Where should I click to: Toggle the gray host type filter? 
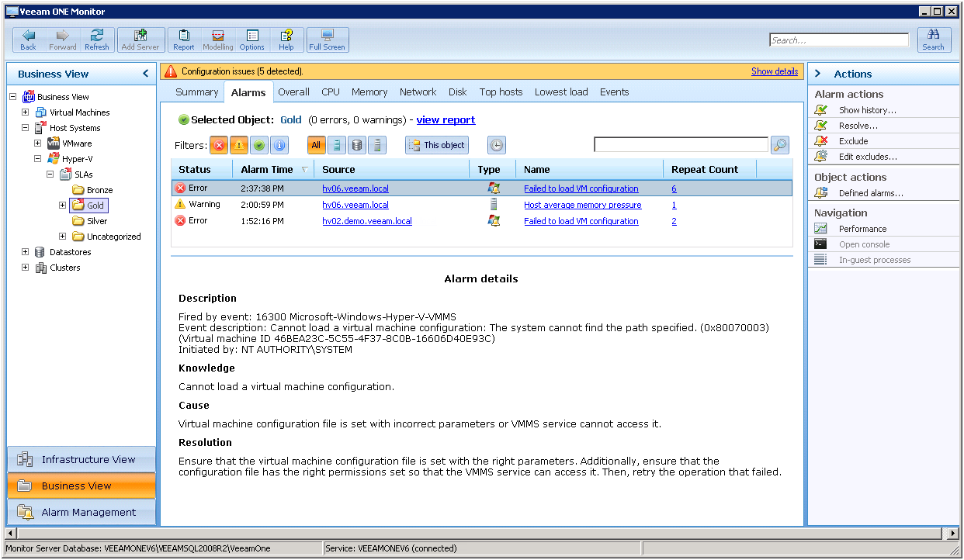(376, 145)
